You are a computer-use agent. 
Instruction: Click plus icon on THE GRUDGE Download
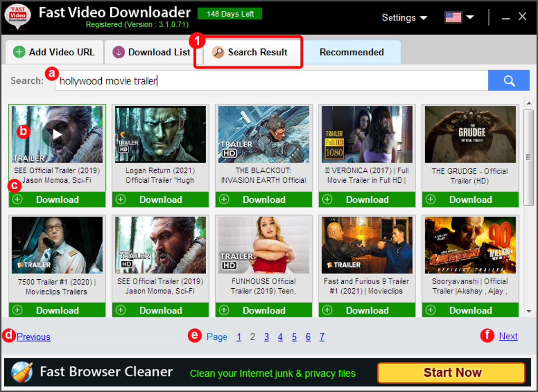click(431, 200)
